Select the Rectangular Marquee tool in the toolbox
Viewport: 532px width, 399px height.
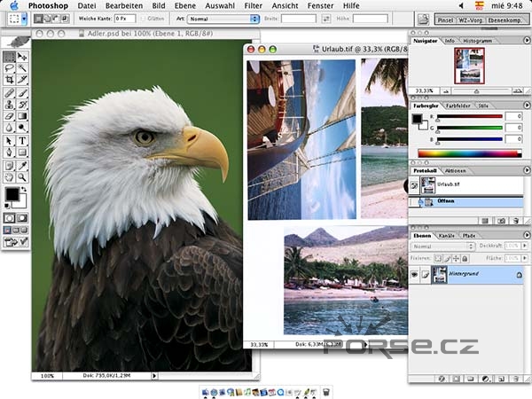point(9,57)
